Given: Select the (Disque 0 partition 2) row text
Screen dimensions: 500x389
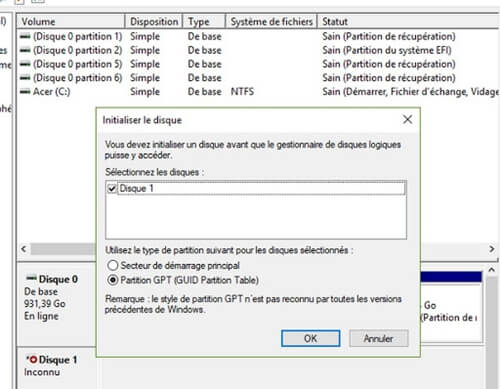Looking at the screenshot, I should pyautogui.click(x=77, y=50).
